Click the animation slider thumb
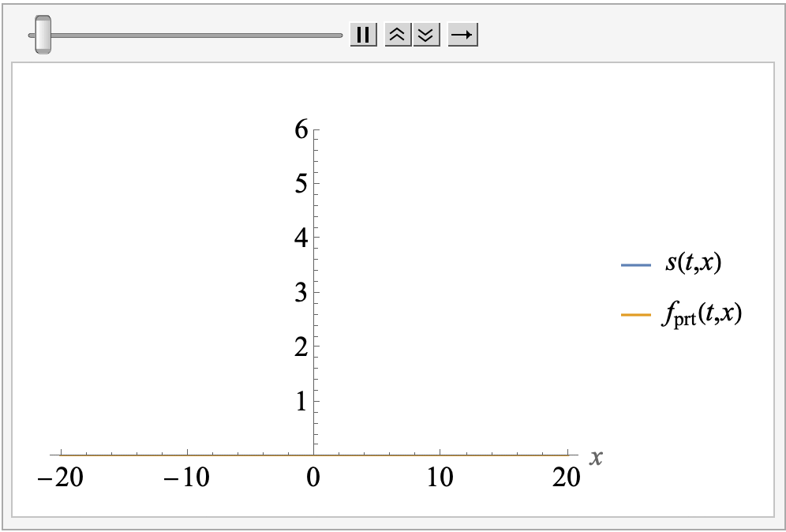 (43, 35)
